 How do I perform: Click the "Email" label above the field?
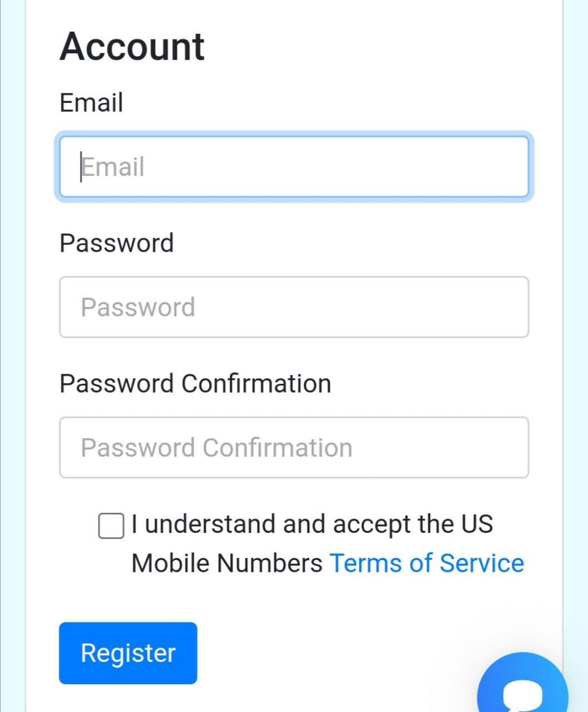click(91, 103)
